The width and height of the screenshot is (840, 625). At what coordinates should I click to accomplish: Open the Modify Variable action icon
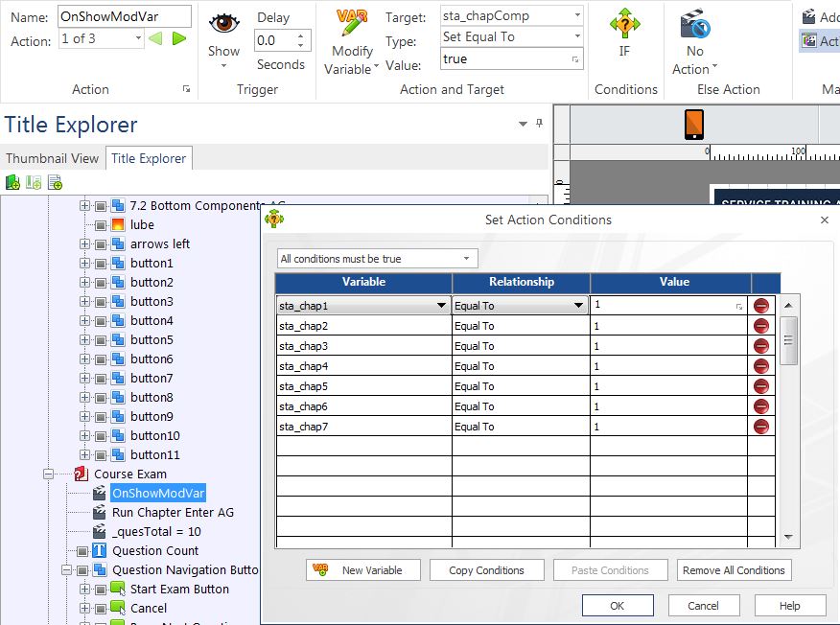click(351, 23)
